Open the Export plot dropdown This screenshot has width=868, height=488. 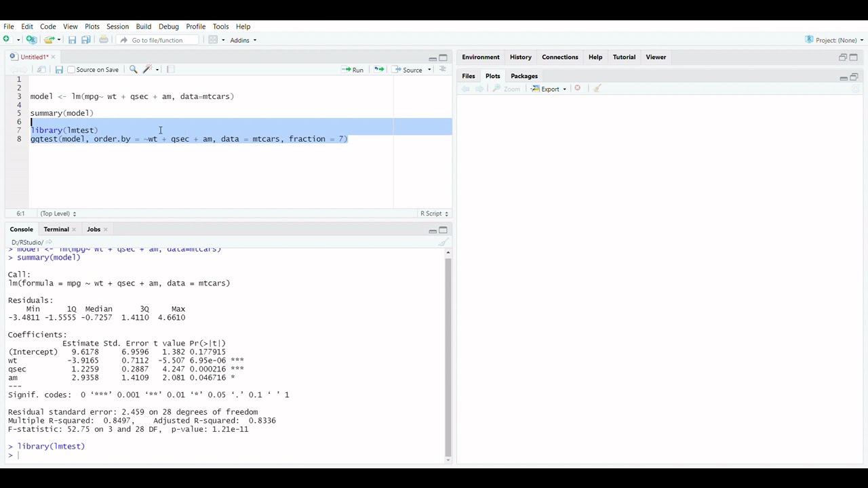(549, 89)
